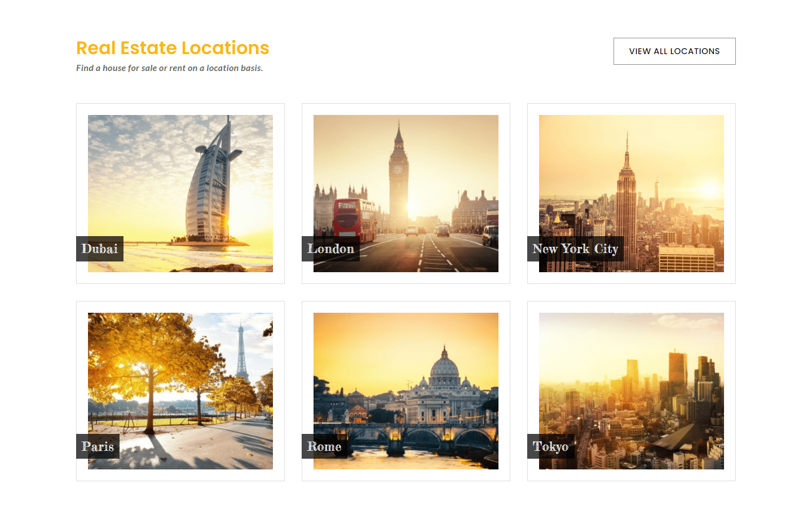Select the Rome label on the photo
Viewport: 812px width, 519px height.
pyautogui.click(x=324, y=447)
